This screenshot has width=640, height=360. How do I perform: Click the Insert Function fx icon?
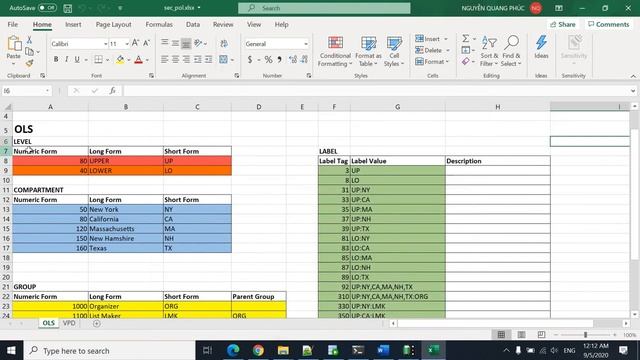[x=112, y=91]
